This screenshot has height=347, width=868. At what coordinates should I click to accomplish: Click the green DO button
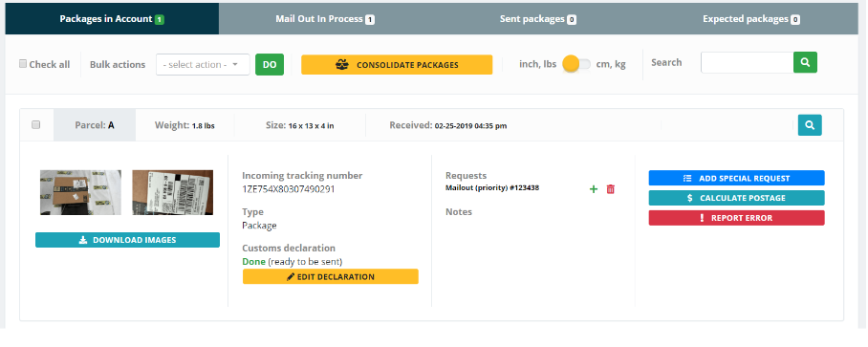tap(270, 65)
